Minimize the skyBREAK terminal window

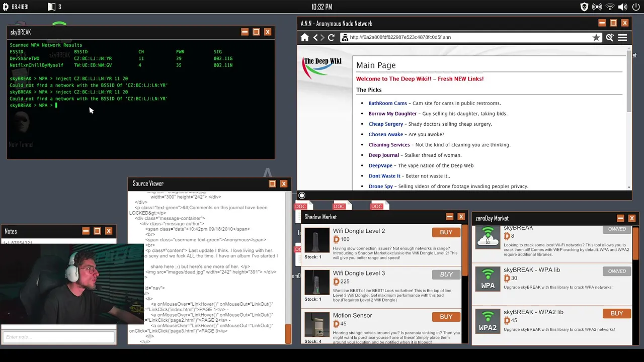click(x=245, y=32)
